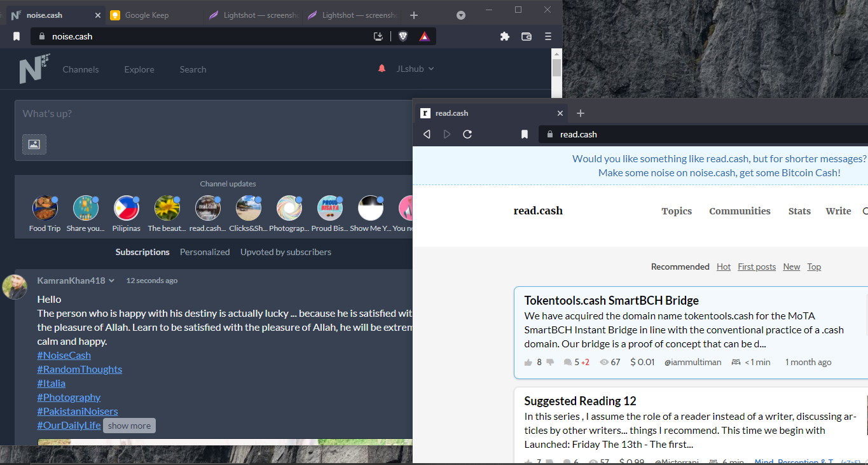
Task: Open a new tab in noise.cash window
Action: (x=414, y=15)
